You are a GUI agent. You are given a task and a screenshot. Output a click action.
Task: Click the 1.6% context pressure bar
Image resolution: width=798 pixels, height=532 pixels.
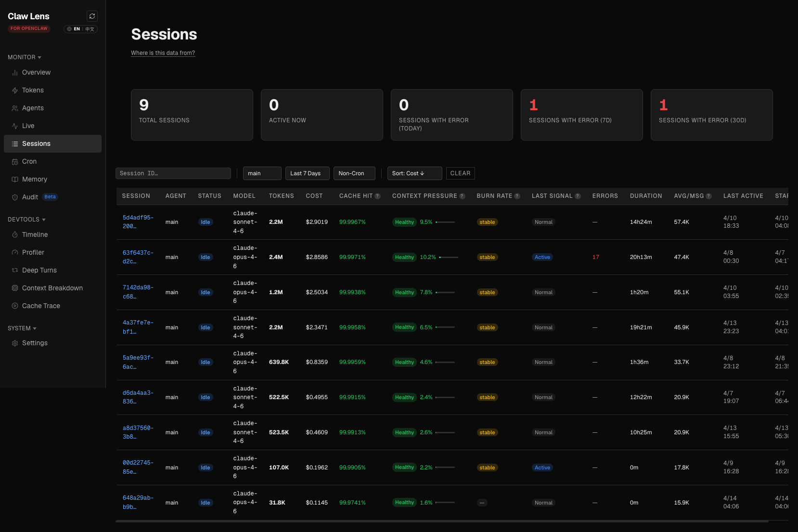pyautogui.click(x=445, y=503)
